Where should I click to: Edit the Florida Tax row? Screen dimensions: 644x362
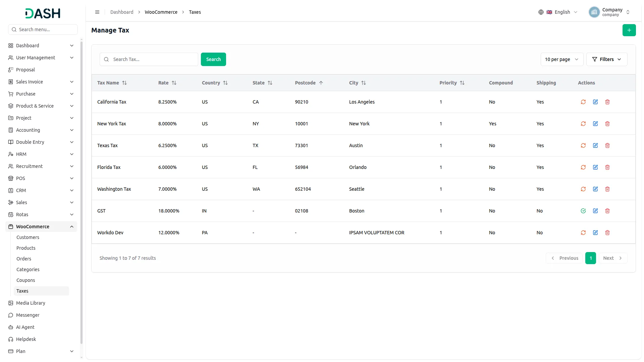[595, 167]
